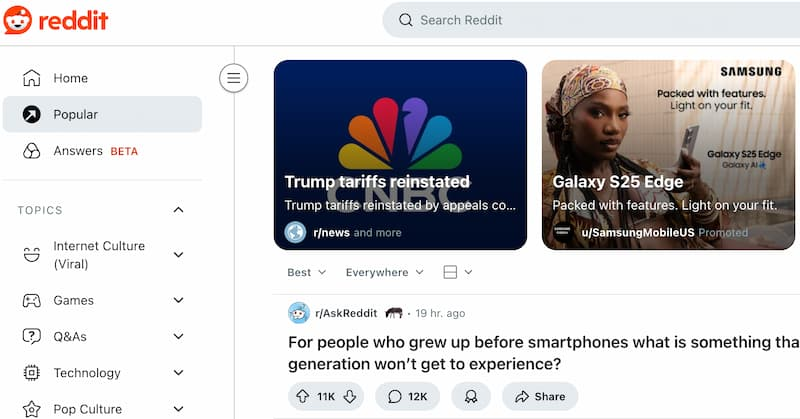This screenshot has width=800, height=419.
Task: Click the r/AskReddit community avatar
Action: coord(298,313)
